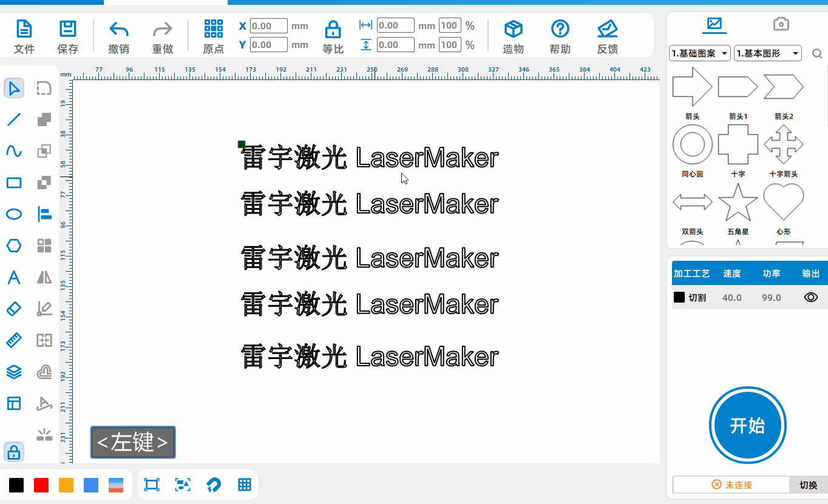Click the mirror flip icon
Image resolution: width=828 pixels, height=504 pixels.
pos(44,277)
